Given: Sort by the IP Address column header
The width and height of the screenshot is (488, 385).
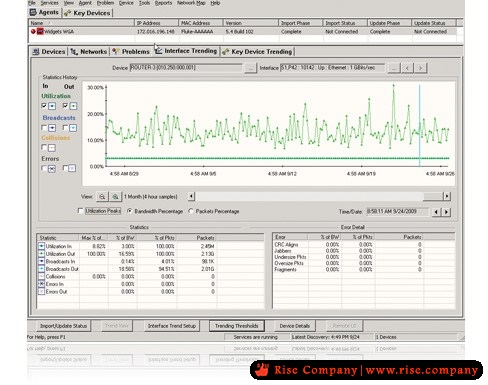Looking at the screenshot, I should tap(156, 23).
